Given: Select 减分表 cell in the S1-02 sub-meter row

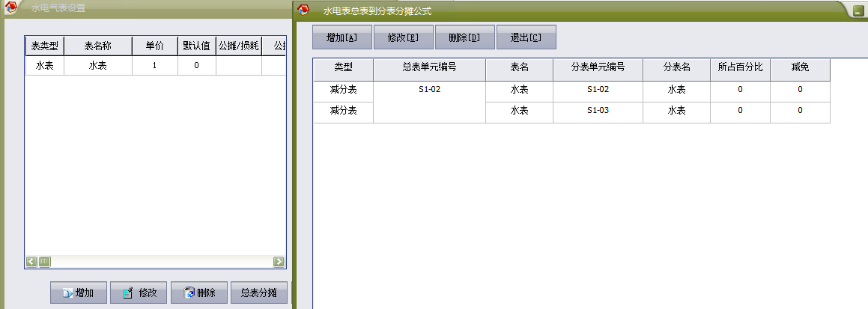Looking at the screenshot, I should click(343, 92).
